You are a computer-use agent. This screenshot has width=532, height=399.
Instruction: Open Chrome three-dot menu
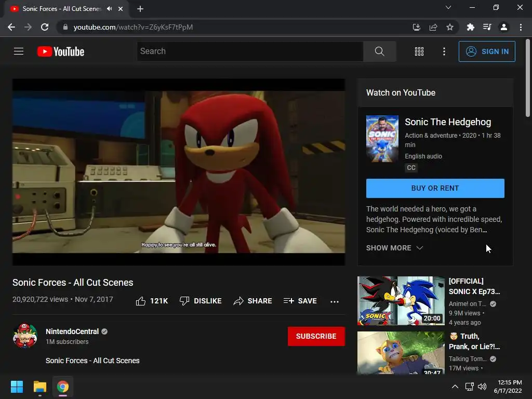point(521,27)
